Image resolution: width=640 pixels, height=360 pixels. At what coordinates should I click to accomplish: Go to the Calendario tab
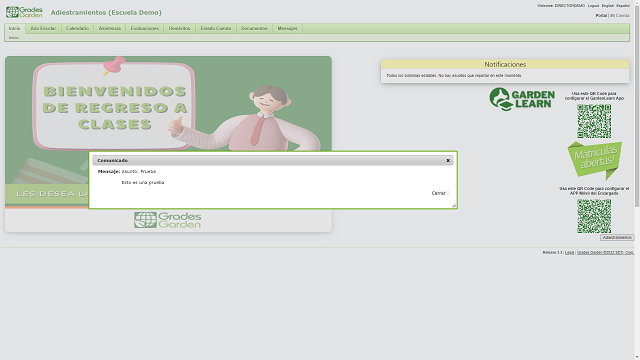(78, 29)
